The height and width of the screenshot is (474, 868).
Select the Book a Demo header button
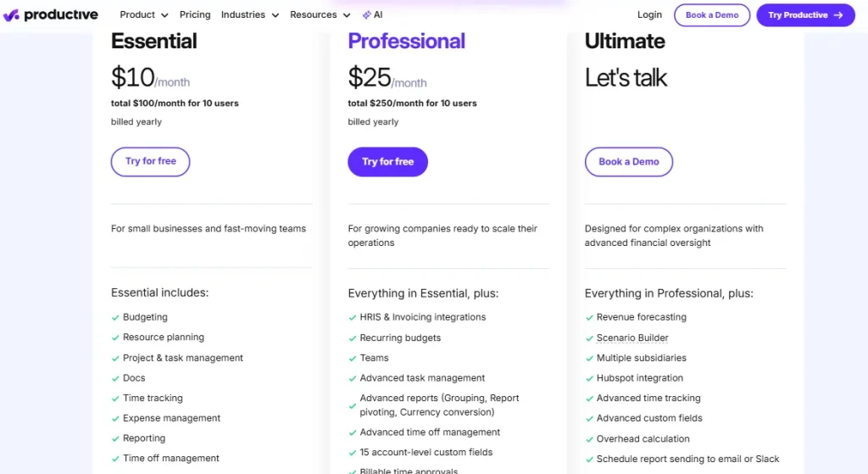pos(711,15)
